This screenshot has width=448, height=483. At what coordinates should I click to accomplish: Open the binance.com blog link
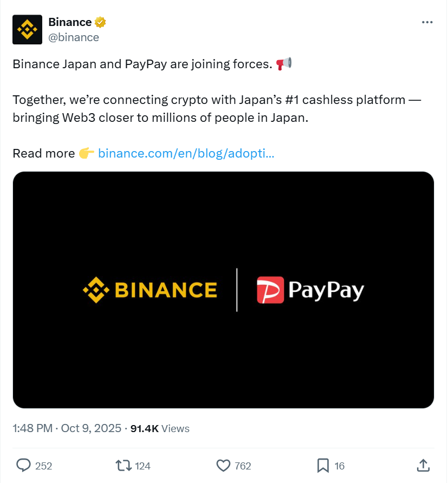186,153
